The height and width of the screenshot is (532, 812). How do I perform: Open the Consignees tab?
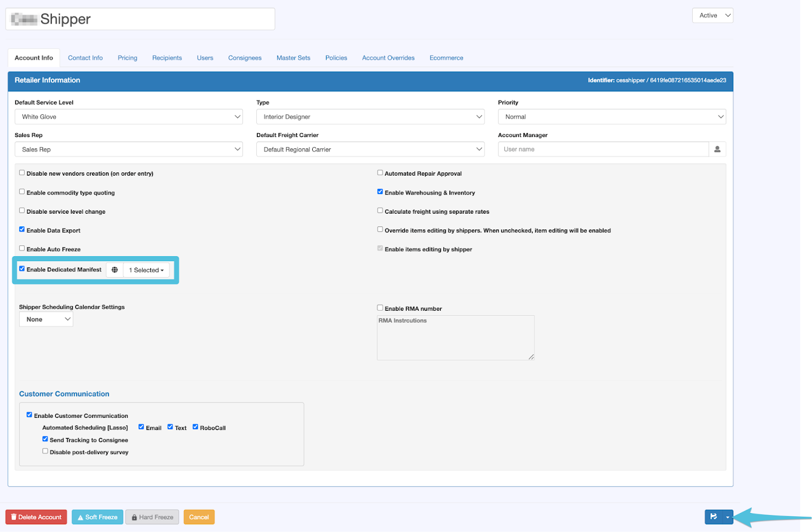pyautogui.click(x=245, y=58)
